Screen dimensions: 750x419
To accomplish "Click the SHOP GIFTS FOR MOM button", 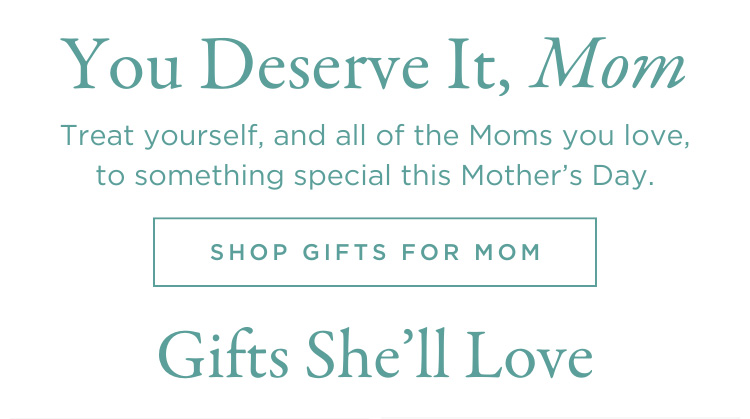I will (375, 252).
